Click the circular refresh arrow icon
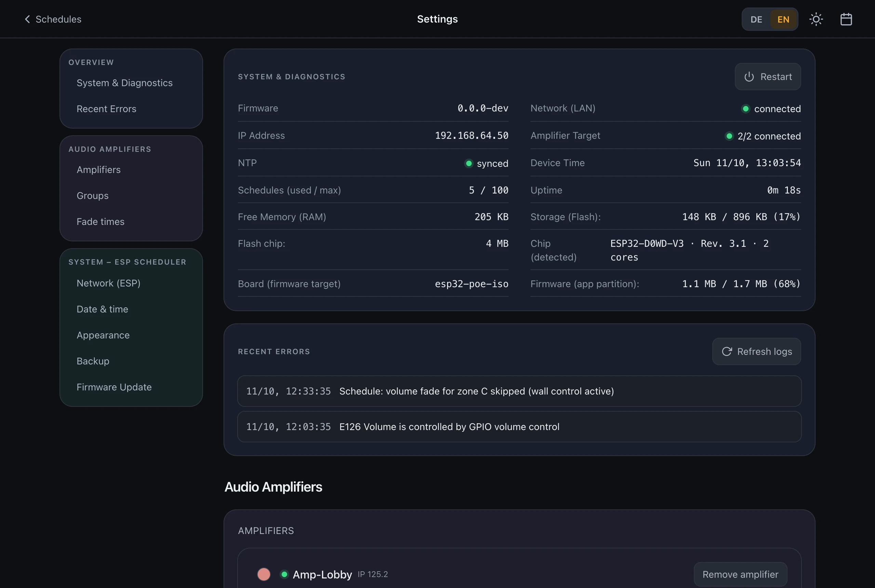The image size is (875, 588). coord(727,351)
